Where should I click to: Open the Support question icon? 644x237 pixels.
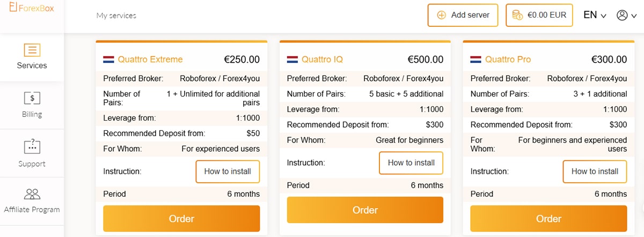[32, 146]
